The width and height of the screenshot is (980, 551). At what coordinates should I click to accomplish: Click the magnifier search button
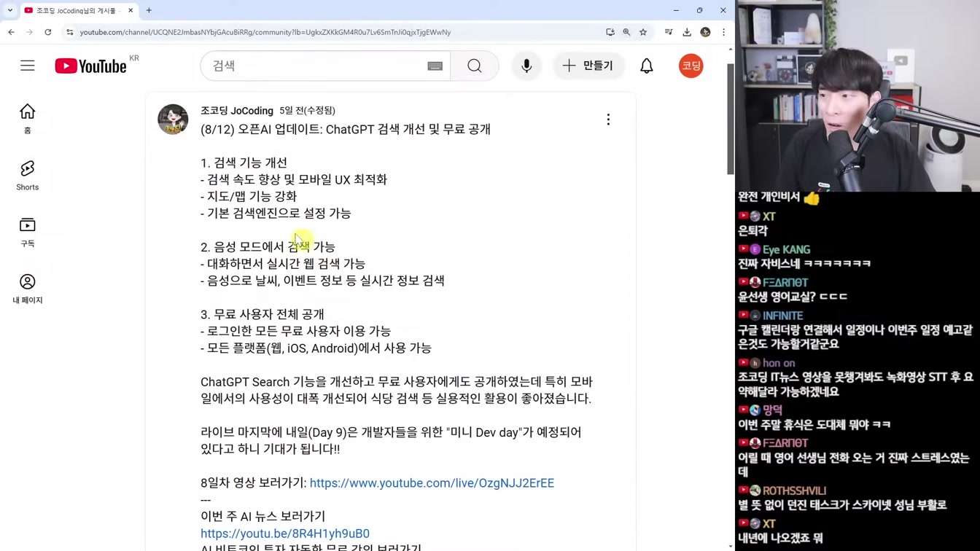(475, 66)
